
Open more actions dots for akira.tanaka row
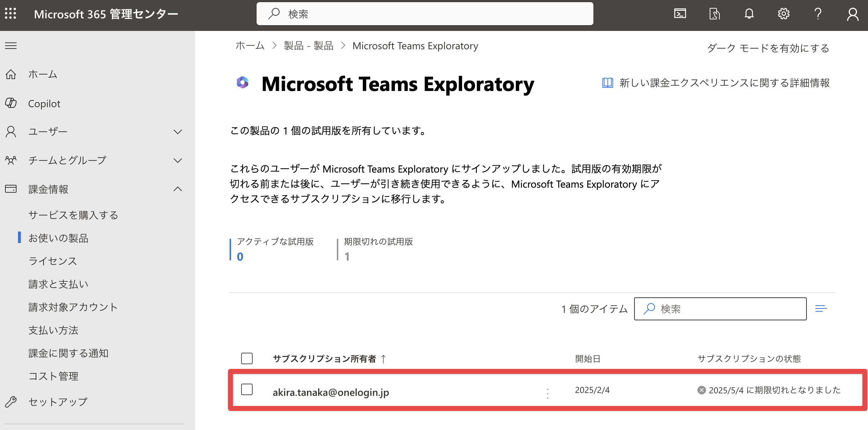pos(547,393)
